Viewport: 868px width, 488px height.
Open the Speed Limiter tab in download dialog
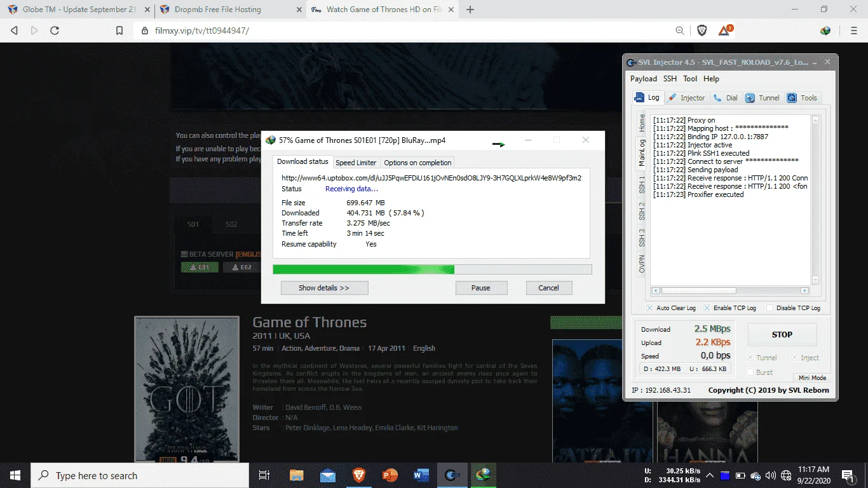[x=356, y=163]
